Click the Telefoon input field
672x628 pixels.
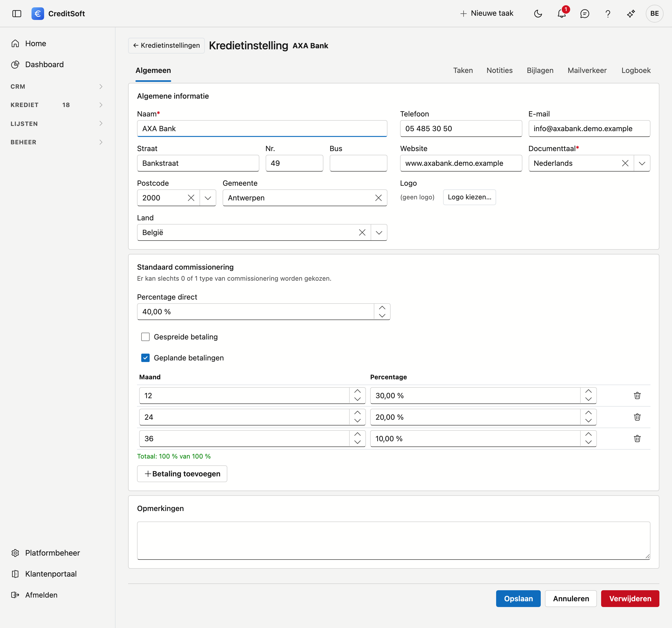(x=461, y=129)
